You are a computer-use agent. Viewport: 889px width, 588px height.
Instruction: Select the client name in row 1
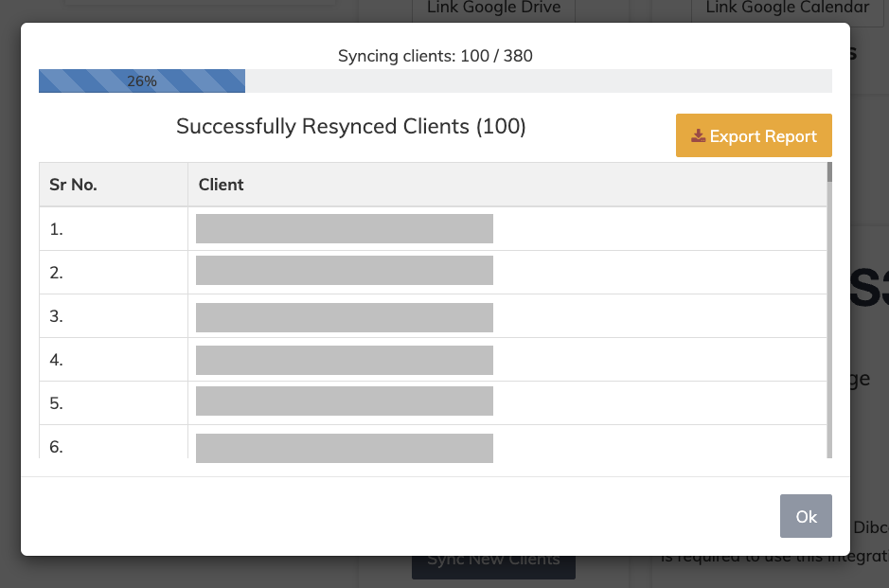click(344, 229)
